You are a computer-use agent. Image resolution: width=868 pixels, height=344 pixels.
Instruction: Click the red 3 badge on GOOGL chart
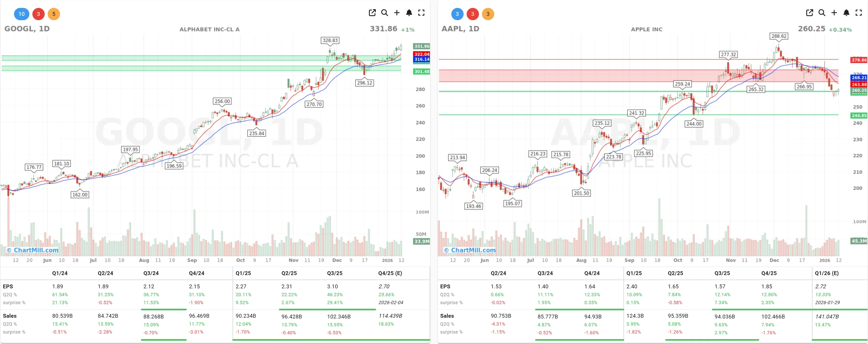coord(39,14)
